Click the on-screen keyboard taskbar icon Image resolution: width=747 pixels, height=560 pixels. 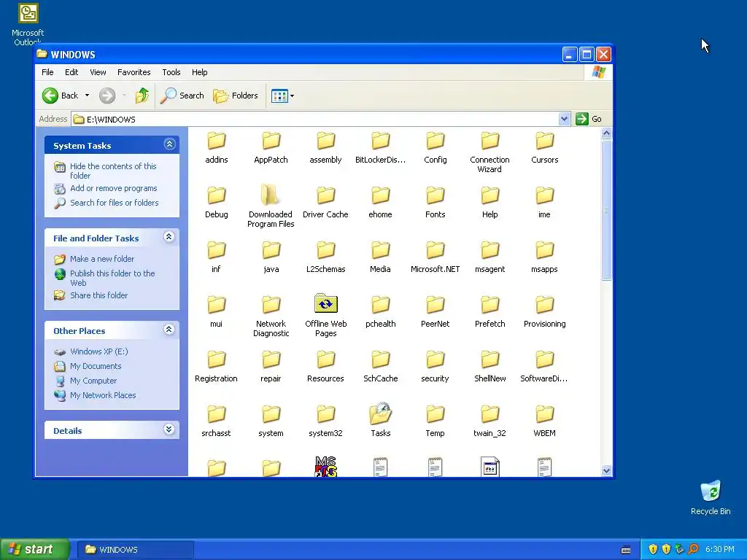[626, 550]
